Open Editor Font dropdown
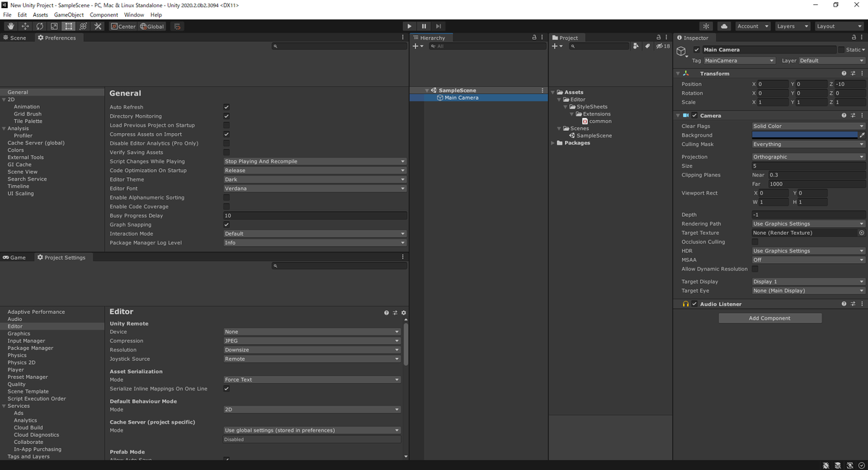Image resolution: width=868 pixels, height=470 pixels. point(315,188)
